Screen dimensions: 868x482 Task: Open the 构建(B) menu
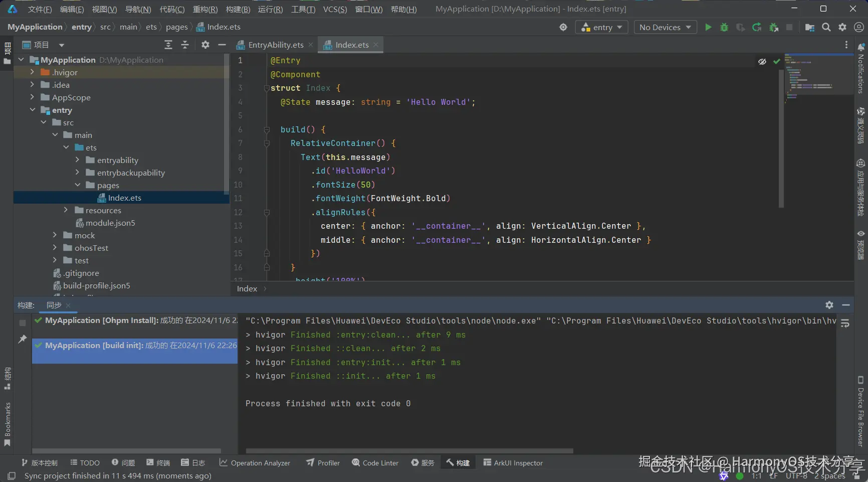click(x=238, y=9)
